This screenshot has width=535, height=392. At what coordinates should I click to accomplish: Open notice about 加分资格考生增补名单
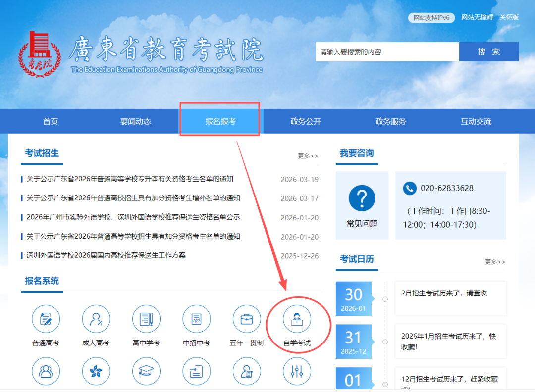133,198
